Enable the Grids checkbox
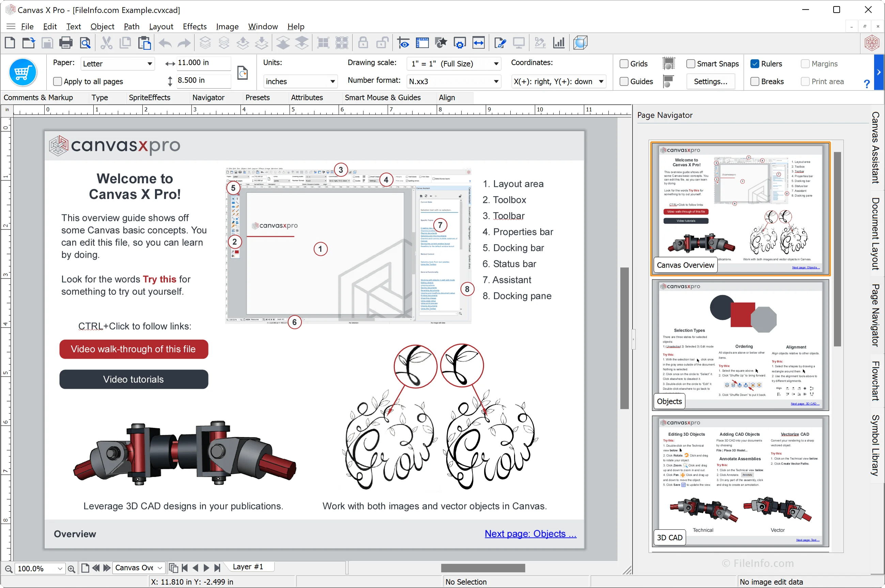 click(624, 64)
